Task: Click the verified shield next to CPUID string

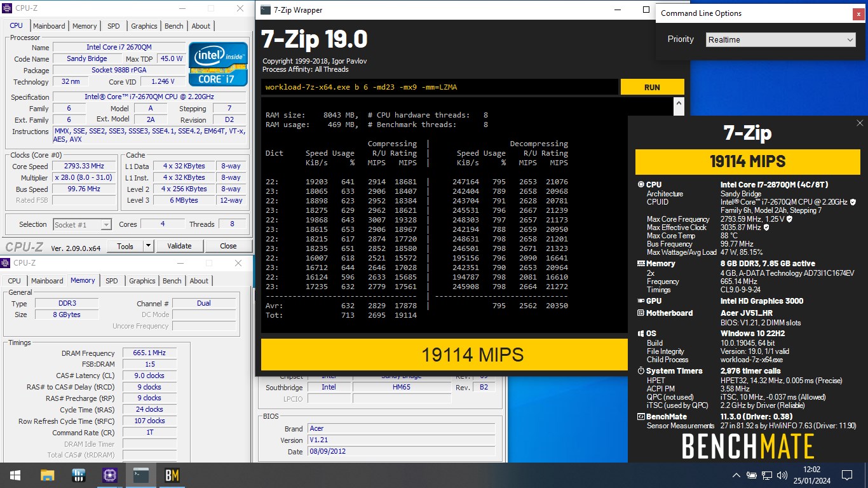Action: 853,202
